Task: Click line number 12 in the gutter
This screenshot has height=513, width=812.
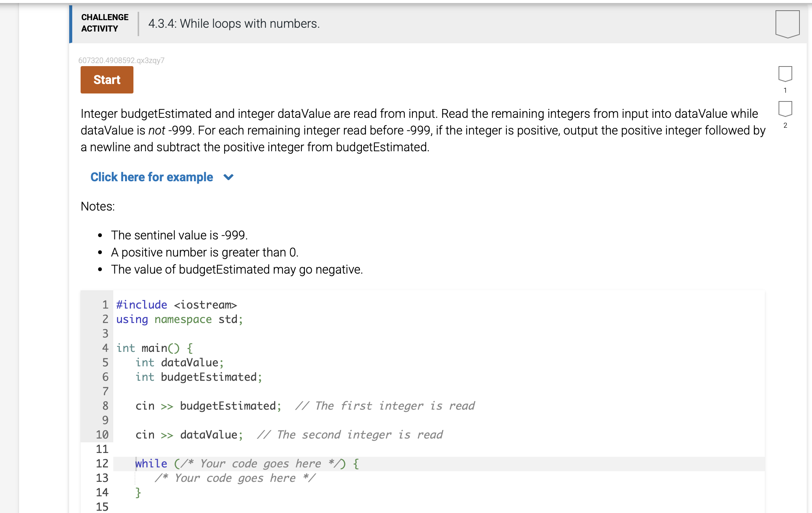Action: point(102,464)
